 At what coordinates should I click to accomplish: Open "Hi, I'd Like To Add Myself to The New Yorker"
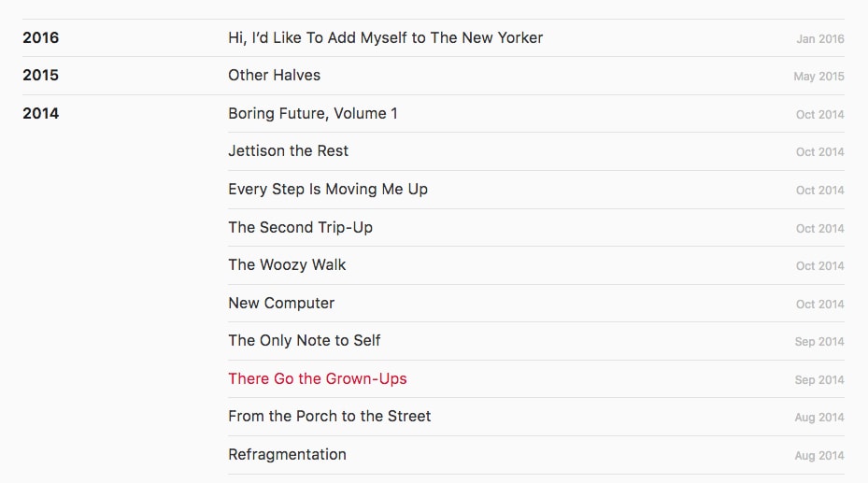[x=385, y=38]
